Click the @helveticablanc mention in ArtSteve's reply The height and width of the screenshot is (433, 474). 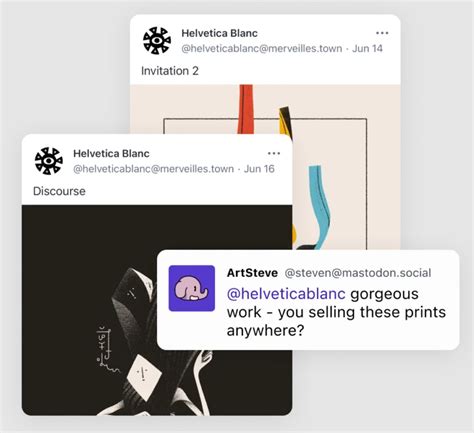point(286,294)
